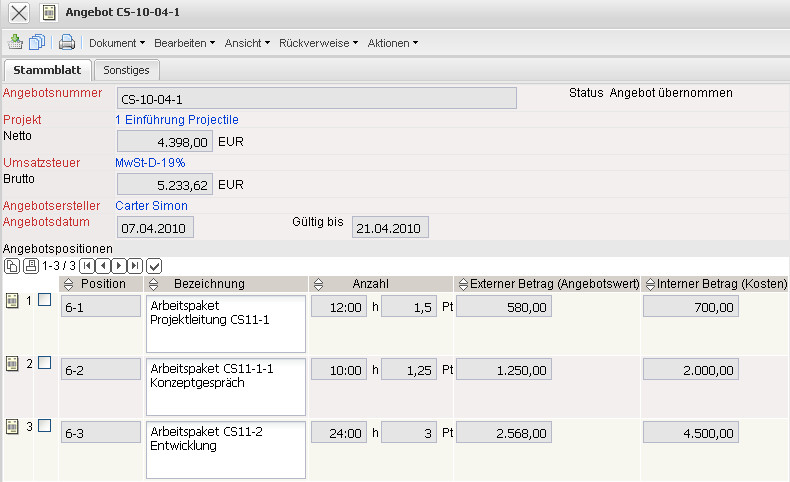Click the copy icon in positions toolbar

click(12, 265)
